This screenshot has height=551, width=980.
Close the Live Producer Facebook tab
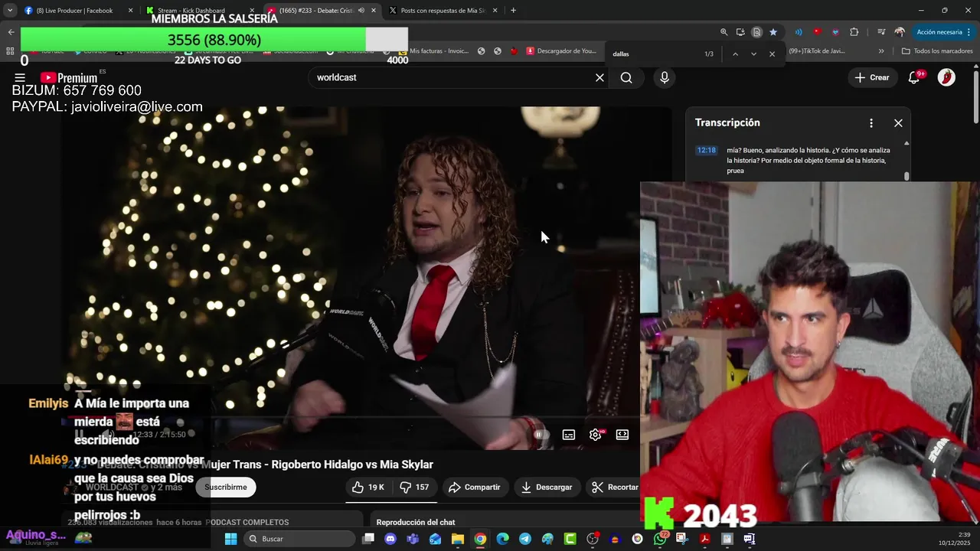pos(130,11)
